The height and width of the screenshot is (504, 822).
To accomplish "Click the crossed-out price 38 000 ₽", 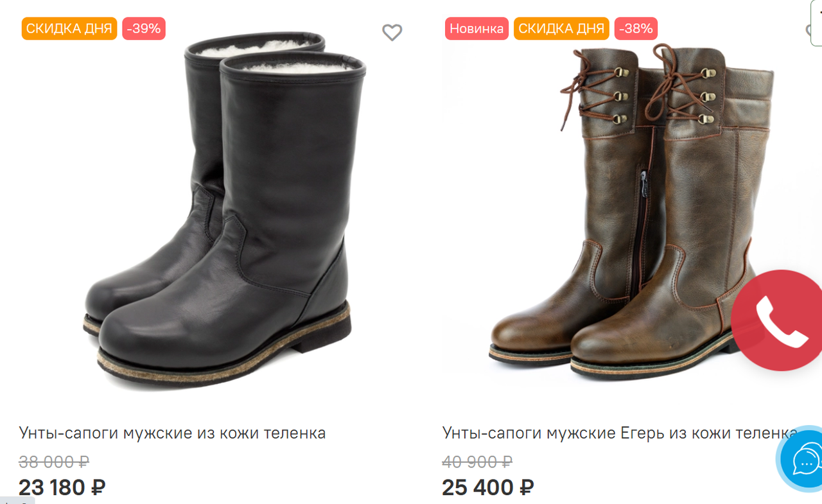I will tap(54, 462).
